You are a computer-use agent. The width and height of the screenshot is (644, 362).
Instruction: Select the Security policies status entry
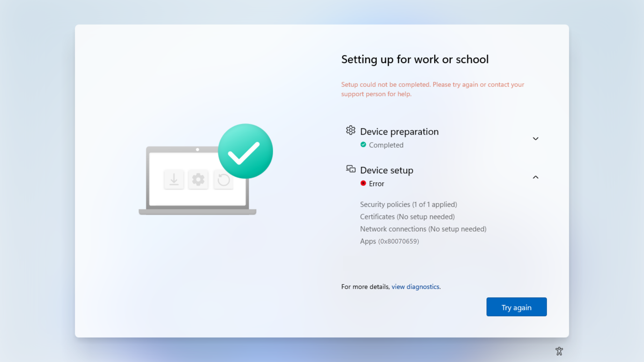[x=408, y=204]
